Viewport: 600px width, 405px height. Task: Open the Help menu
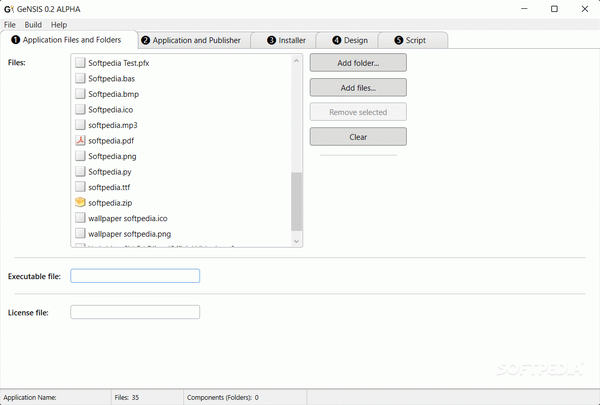pos(59,25)
